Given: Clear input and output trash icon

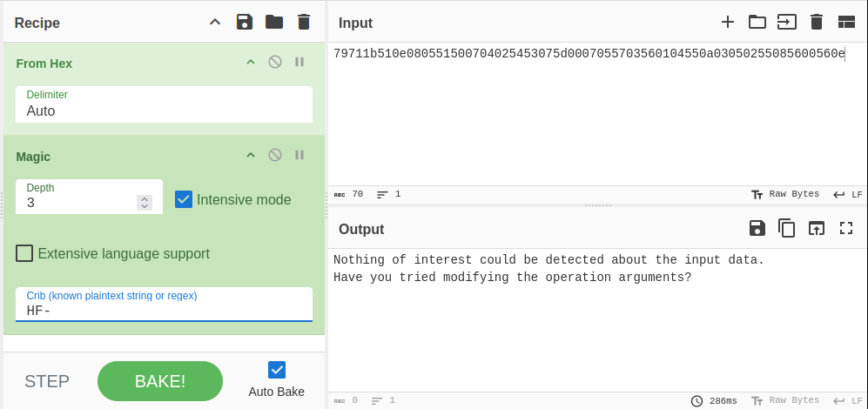Looking at the screenshot, I should pos(817,22).
